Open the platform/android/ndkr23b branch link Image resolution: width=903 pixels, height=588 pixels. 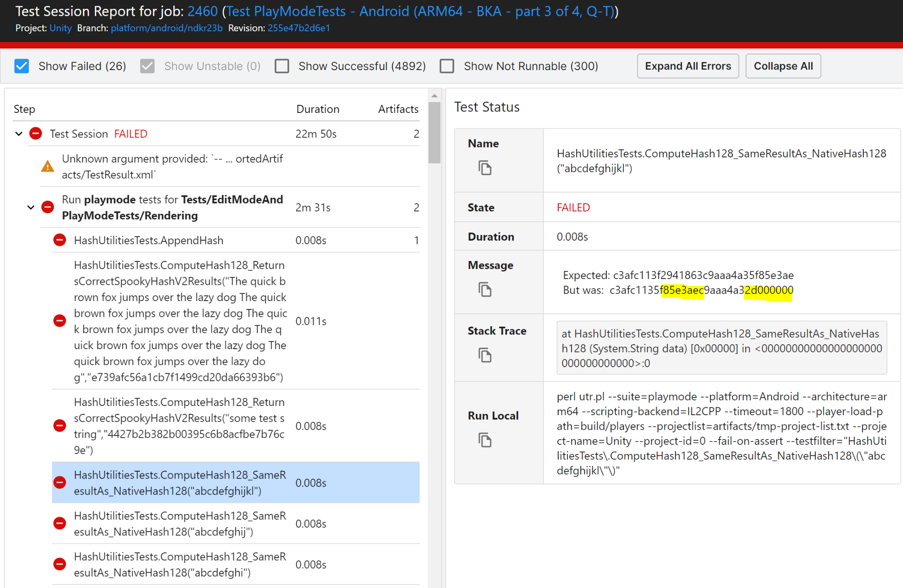pos(166,28)
